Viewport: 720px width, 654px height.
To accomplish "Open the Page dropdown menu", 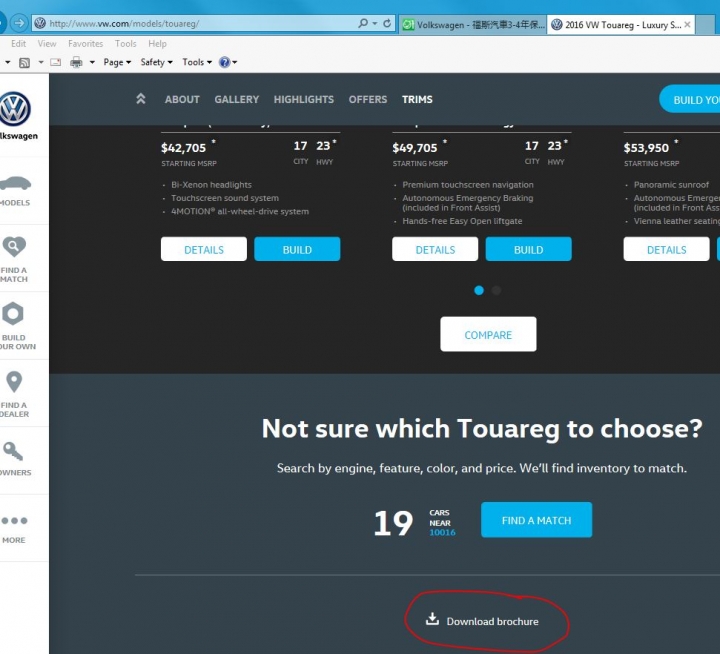I will [x=117, y=62].
